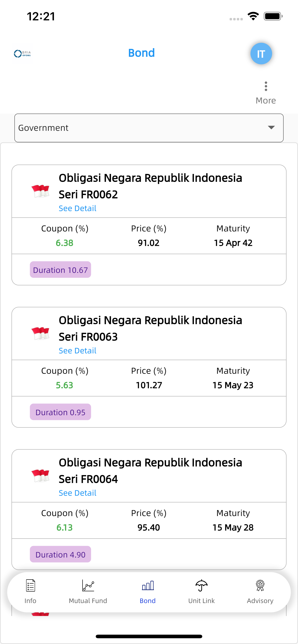298x644 pixels.
Task: See Detail for Seri FR0062
Action: pyautogui.click(x=77, y=208)
